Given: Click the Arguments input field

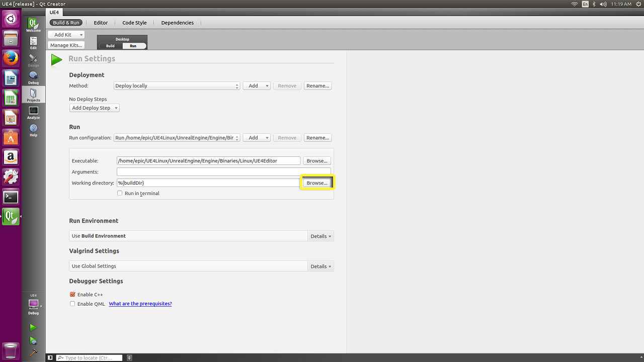Looking at the screenshot, I should coord(223,172).
